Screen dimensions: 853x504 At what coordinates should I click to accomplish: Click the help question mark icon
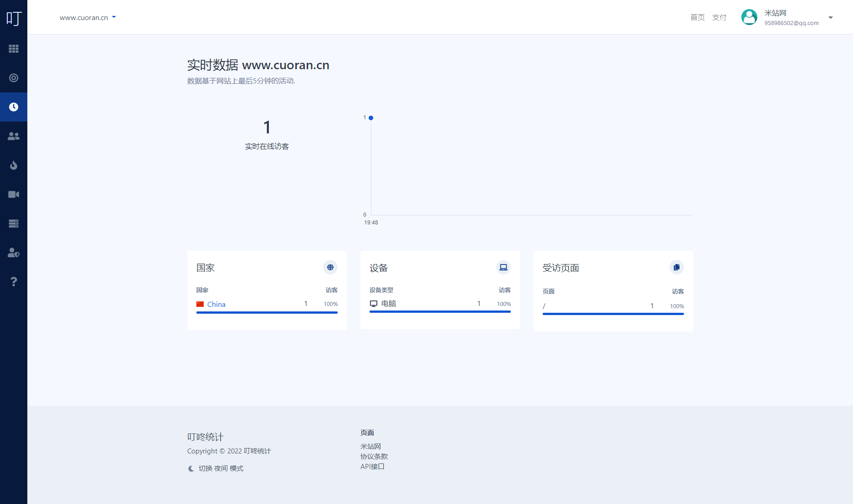(14, 282)
